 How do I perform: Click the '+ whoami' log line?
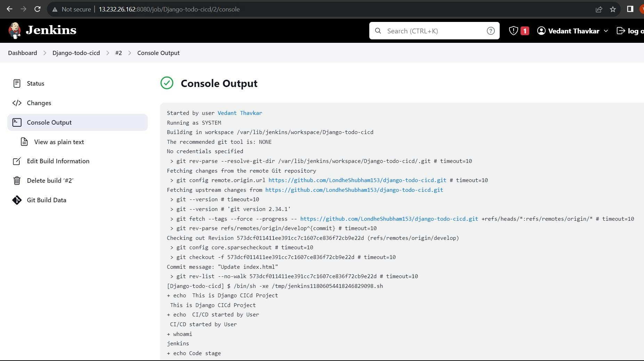(179, 334)
